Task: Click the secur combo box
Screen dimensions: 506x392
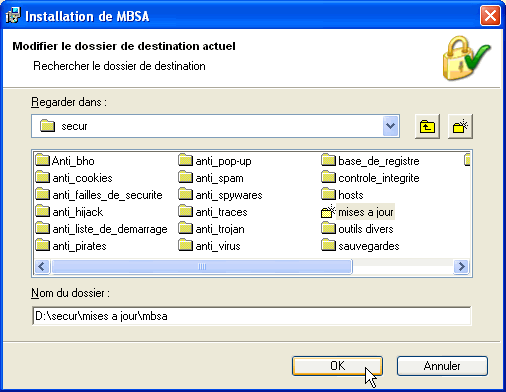Action: coord(215,126)
